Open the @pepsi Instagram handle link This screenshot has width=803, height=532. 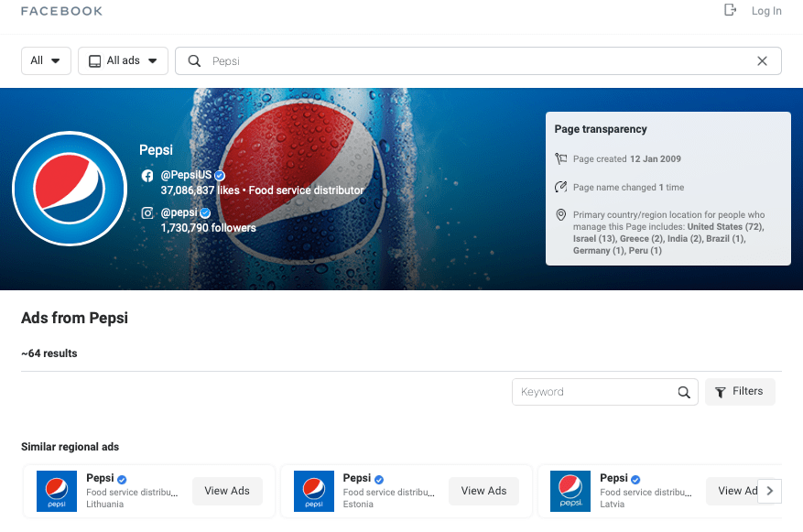pos(179,212)
